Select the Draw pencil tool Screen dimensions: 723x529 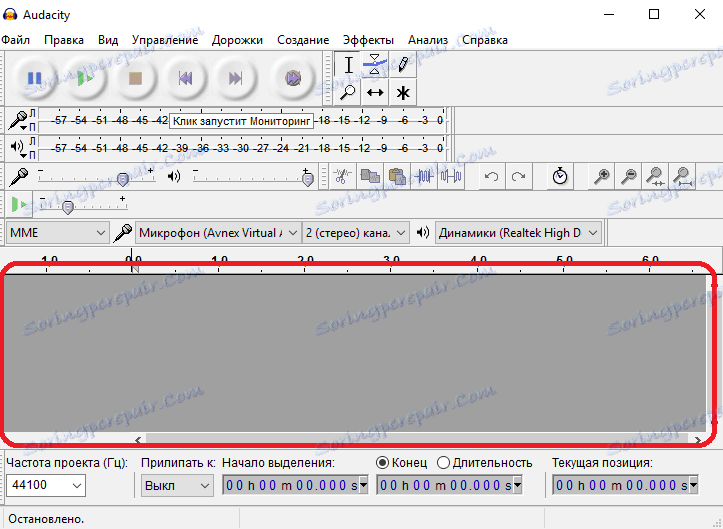(403, 65)
